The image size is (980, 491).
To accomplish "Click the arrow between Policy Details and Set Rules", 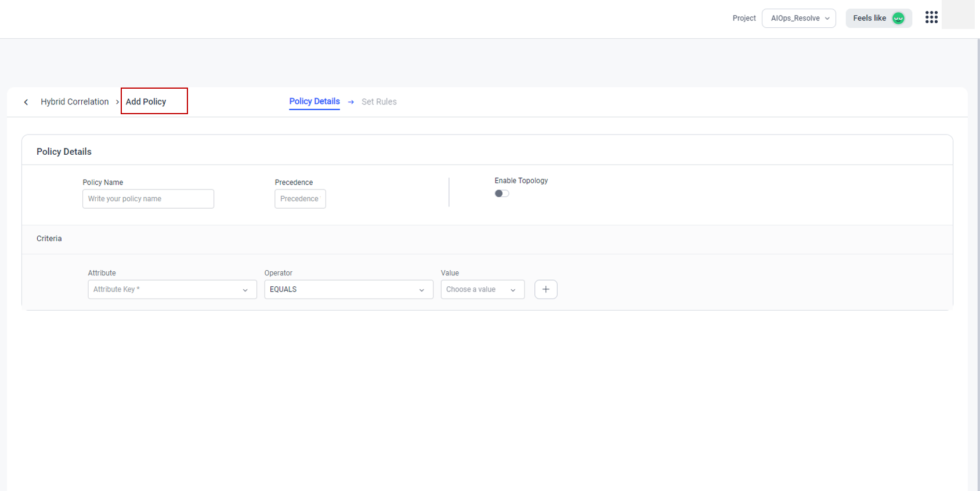I will click(x=351, y=102).
